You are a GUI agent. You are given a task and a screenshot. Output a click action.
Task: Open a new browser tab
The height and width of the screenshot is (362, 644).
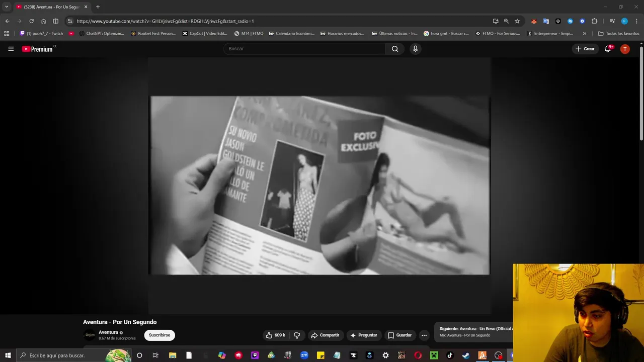98,7
